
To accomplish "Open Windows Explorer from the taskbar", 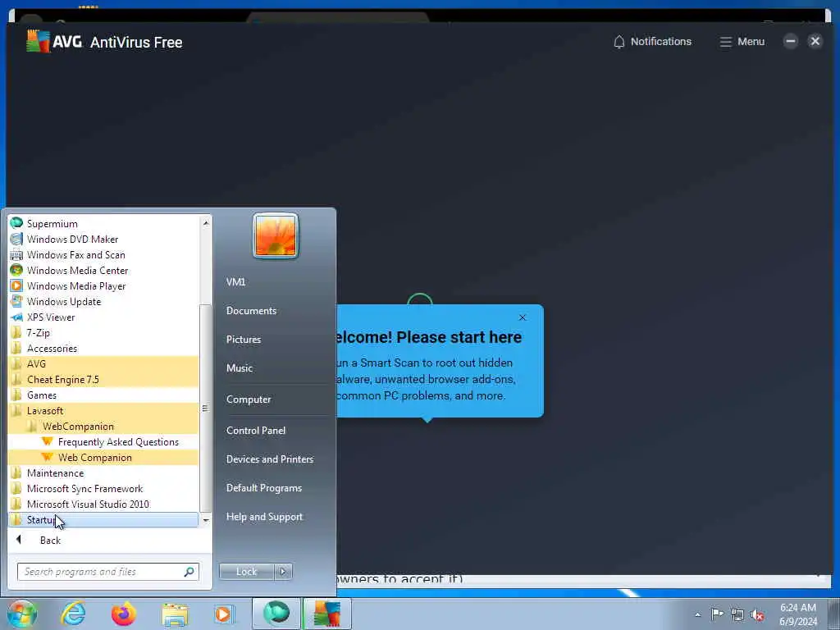I will (175, 614).
